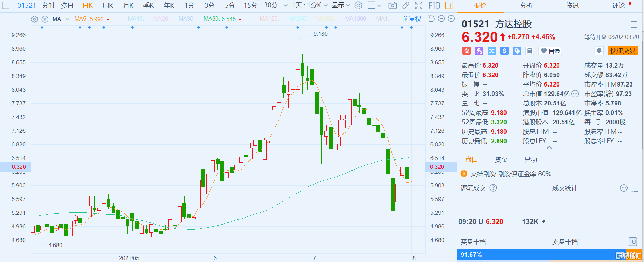644x262 pixels.
Task: Click the price alert bell icon
Action: point(599,51)
